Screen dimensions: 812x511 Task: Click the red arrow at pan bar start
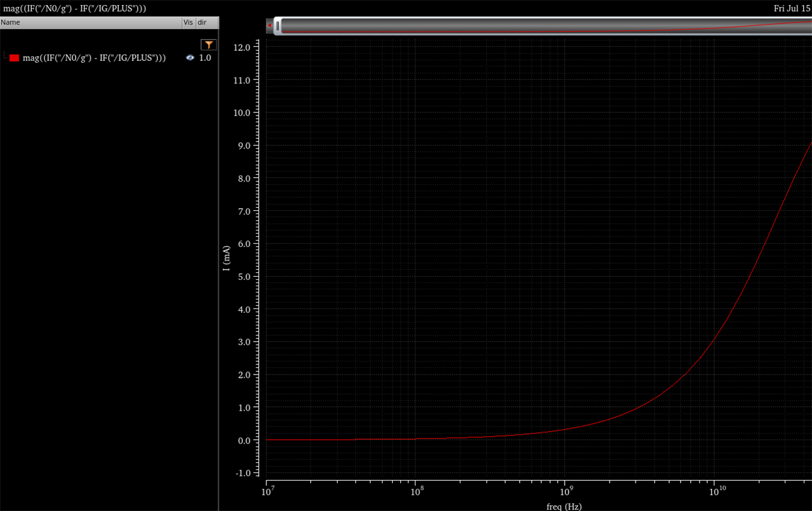(270, 25)
